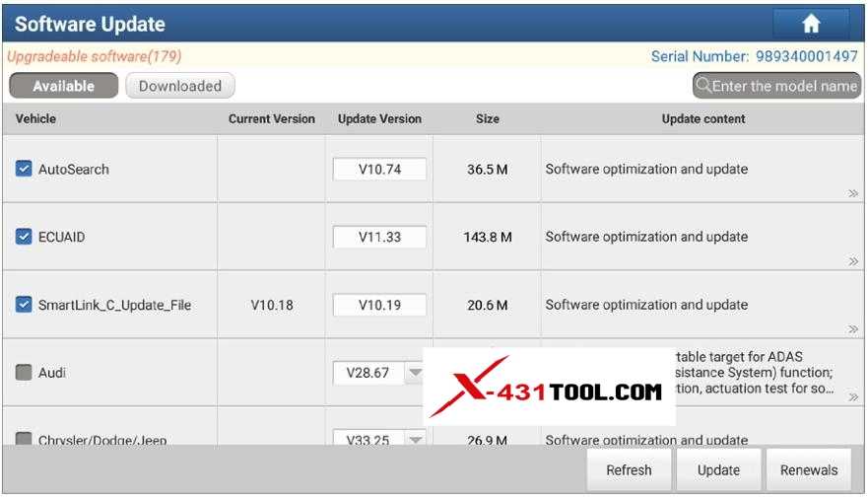Click the SmartLink_C_Update_File name

tap(114, 305)
